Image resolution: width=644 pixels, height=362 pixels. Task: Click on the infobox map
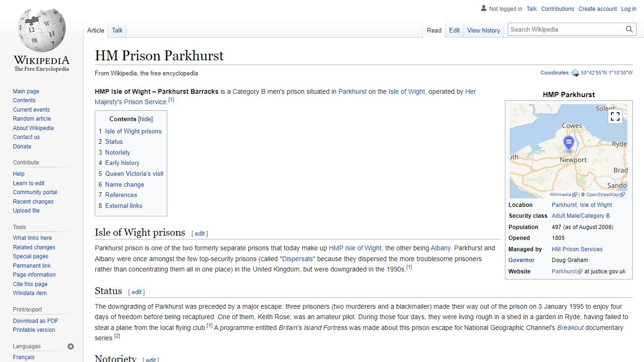(569, 151)
